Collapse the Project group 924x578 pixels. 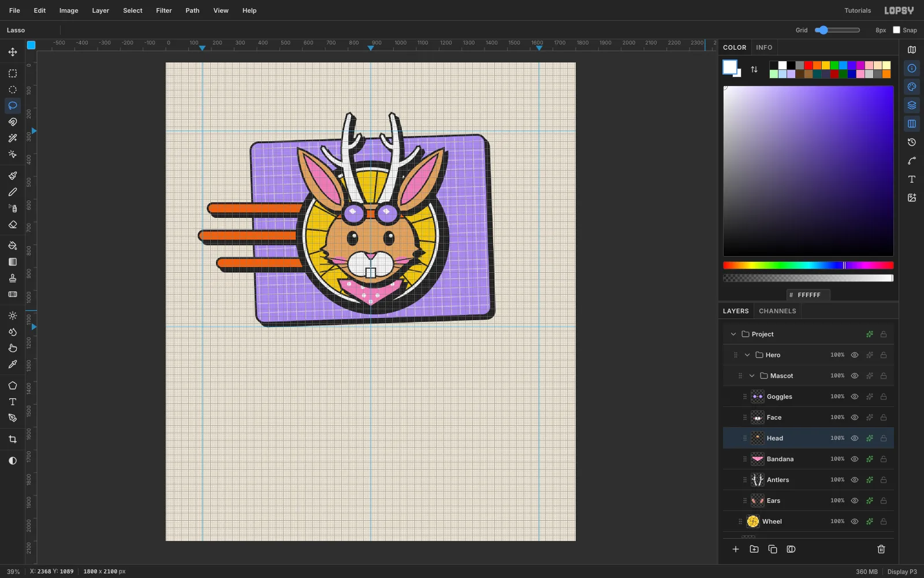(733, 334)
